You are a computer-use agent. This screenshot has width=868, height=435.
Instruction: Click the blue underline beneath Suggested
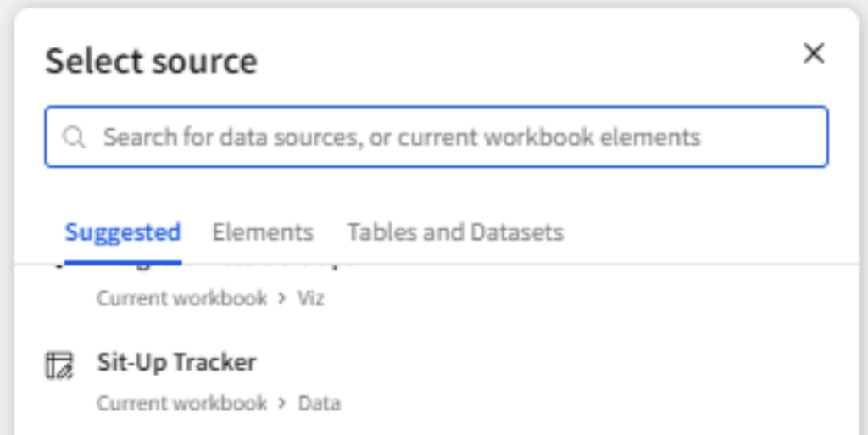(x=123, y=262)
